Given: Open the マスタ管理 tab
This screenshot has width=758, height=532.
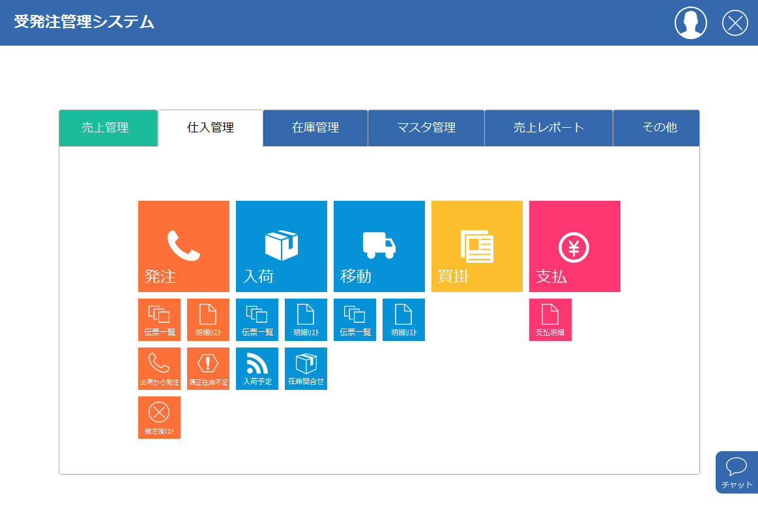Looking at the screenshot, I should (426, 128).
